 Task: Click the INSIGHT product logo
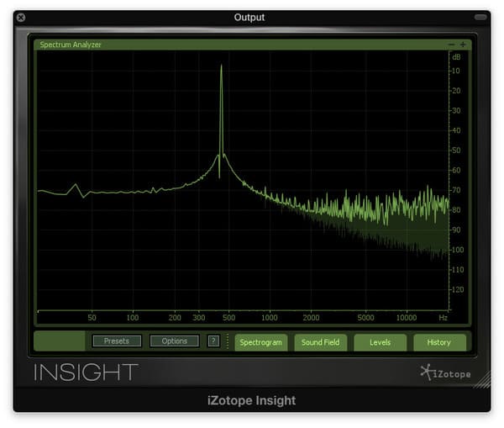86,372
